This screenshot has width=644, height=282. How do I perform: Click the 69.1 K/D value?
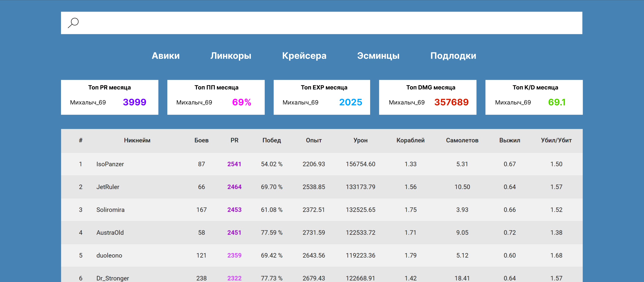point(557,102)
